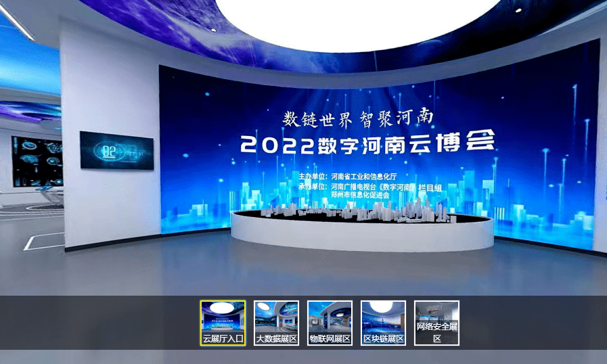Click the 数链世界 智聚河南 slogan
Viewport: 607px width, 364px height.
click(358, 118)
